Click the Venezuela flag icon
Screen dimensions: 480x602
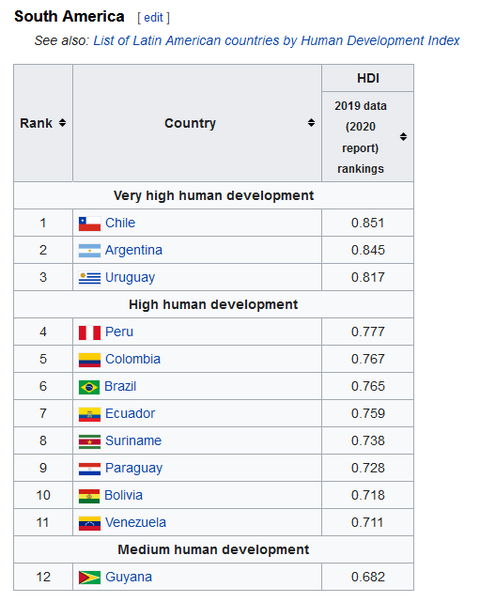click(89, 523)
